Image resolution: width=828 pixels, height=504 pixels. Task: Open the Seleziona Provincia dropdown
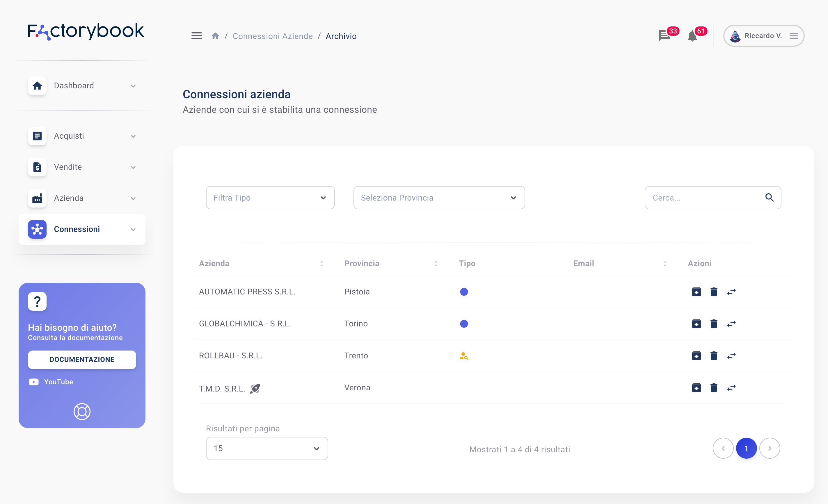click(438, 198)
